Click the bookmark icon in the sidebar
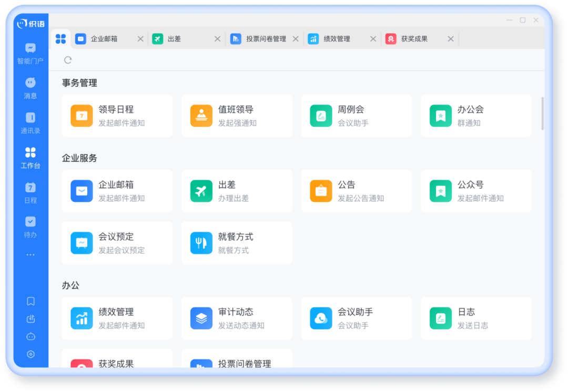 pos(31,301)
